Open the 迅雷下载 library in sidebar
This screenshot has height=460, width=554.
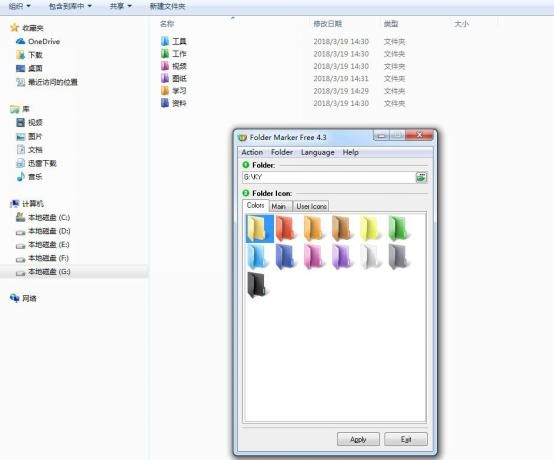[x=36, y=163]
